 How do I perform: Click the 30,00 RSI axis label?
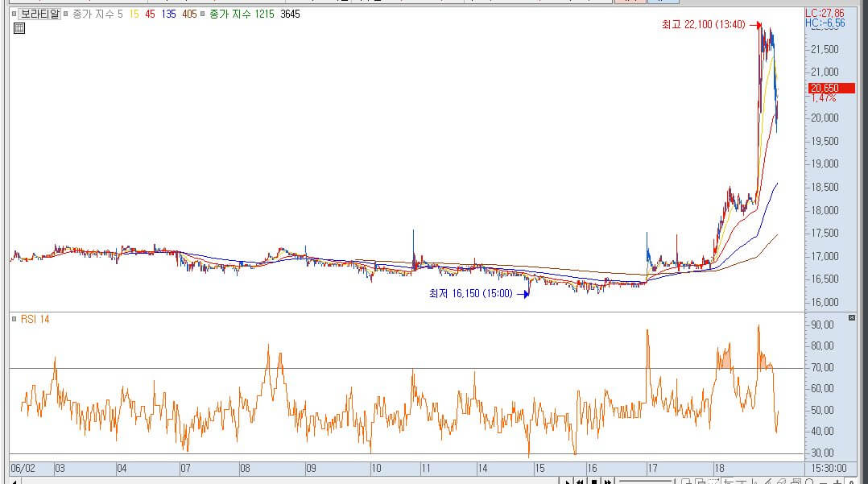pyautogui.click(x=823, y=453)
